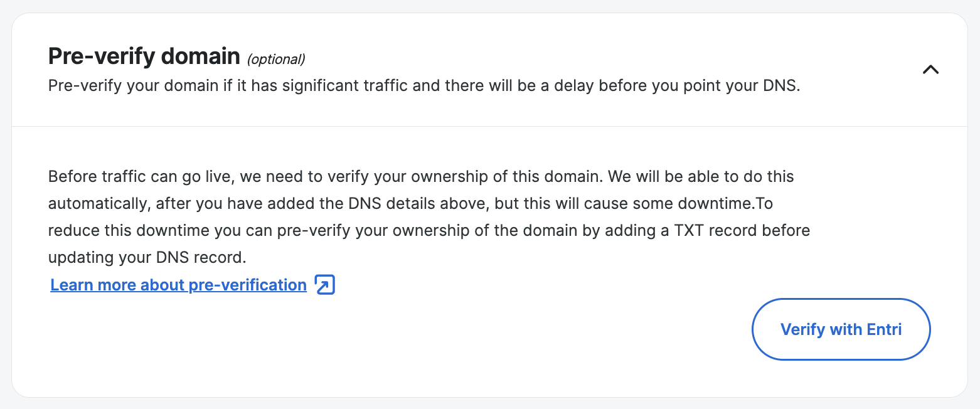This screenshot has height=409, width=980.
Task: Click the line starting "automatically, after you"
Action: [125, 203]
